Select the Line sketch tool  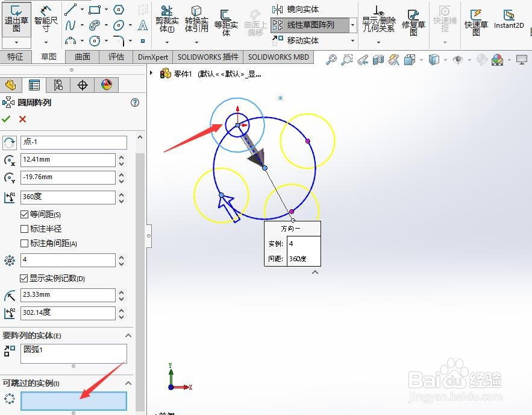point(70,10)
